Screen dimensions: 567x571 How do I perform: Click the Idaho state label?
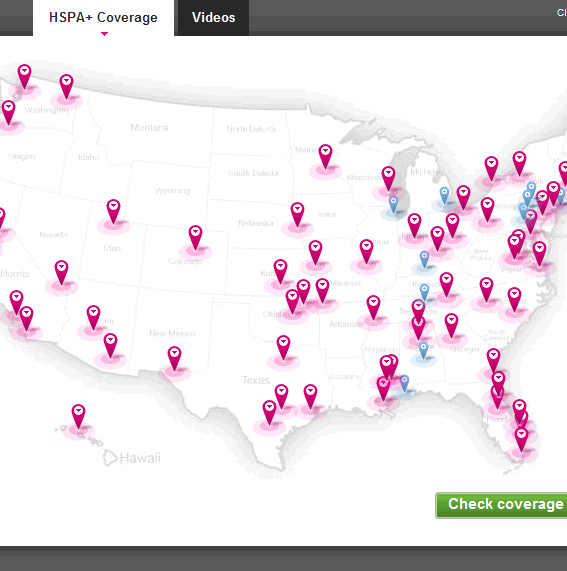tap(88, 157)
